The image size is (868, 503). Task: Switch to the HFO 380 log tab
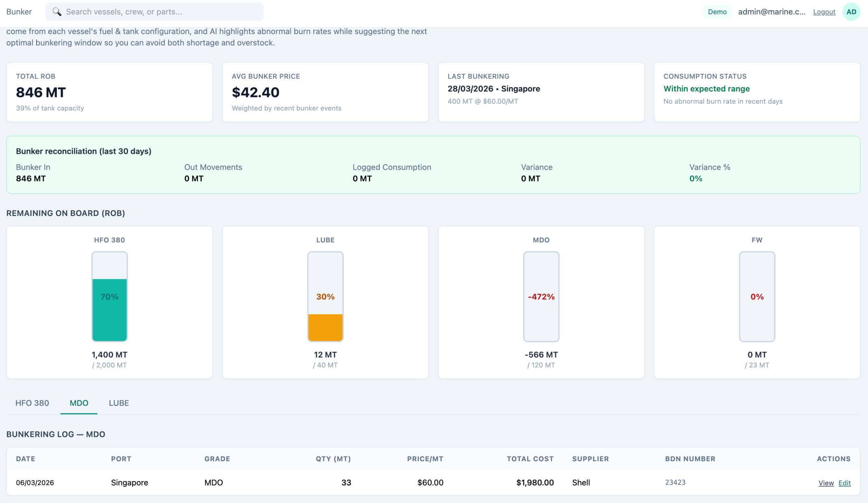[x=32, y=403]
